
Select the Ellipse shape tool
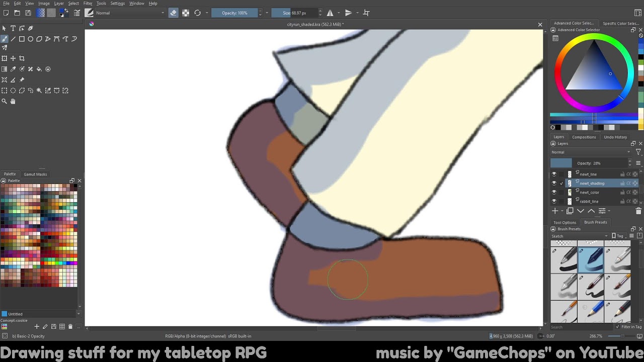(30, 39)
